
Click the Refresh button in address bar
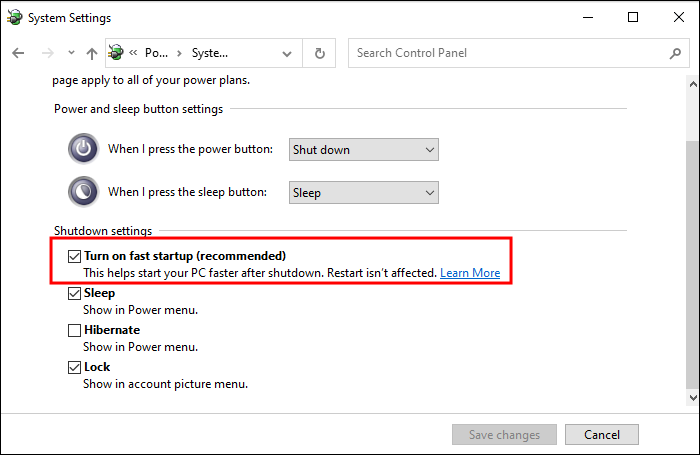pos(320,53)
